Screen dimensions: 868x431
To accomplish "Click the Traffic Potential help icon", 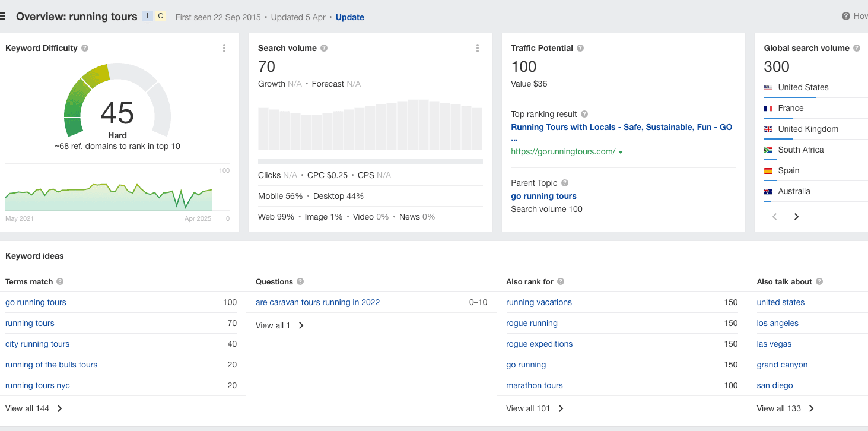I will pyautogui.click(x=580, y=49).
